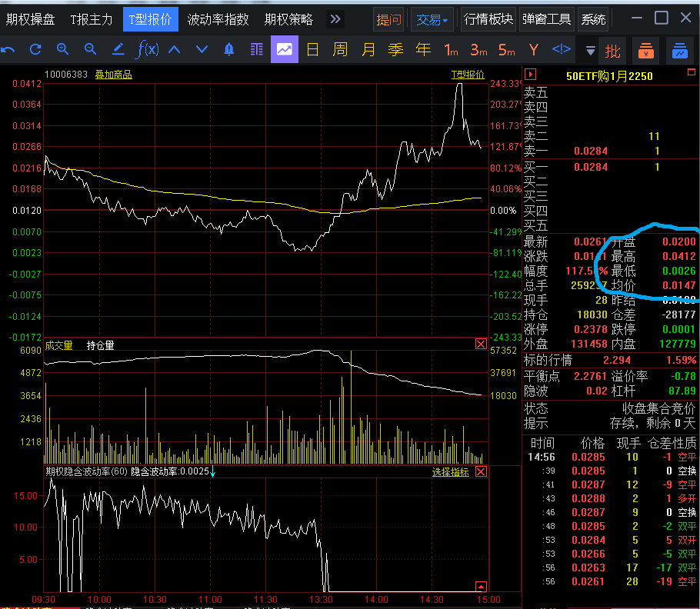Open the f(x) indicator formula tool
Viewport: 700px width, 609px height.
[147, 49]
